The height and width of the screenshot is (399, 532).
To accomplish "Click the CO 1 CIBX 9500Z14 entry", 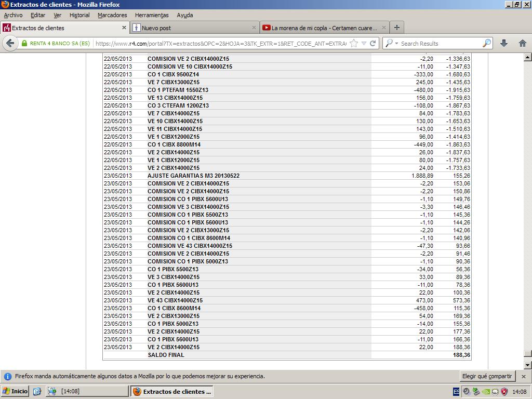I will coord(173,74).
